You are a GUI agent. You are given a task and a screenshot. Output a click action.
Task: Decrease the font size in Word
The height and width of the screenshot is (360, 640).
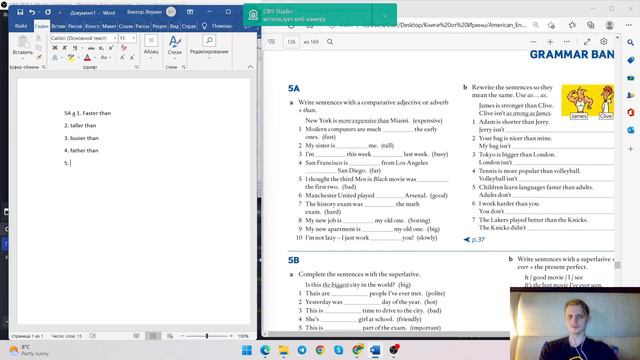point(132,58)
